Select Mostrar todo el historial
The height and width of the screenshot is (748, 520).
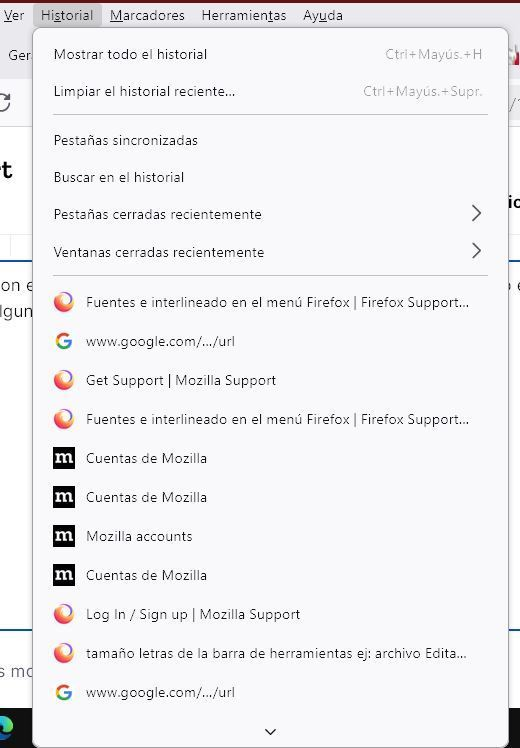(270, 54)
